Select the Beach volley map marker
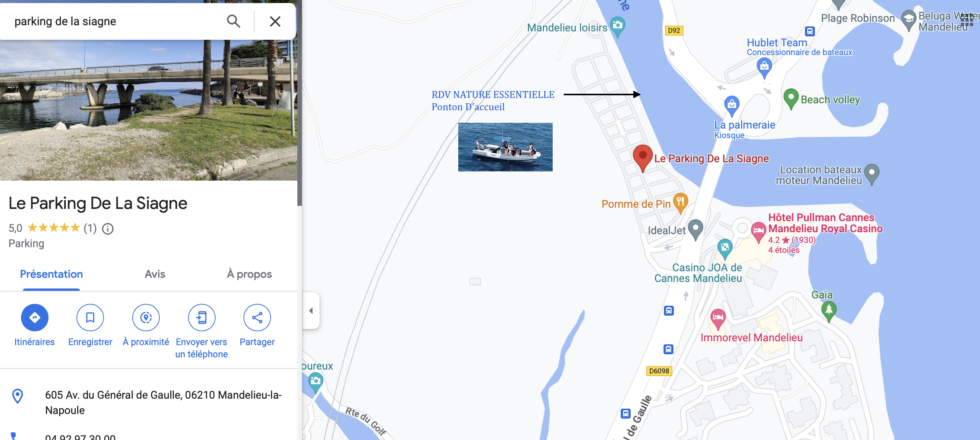 [x=791, y=99]
